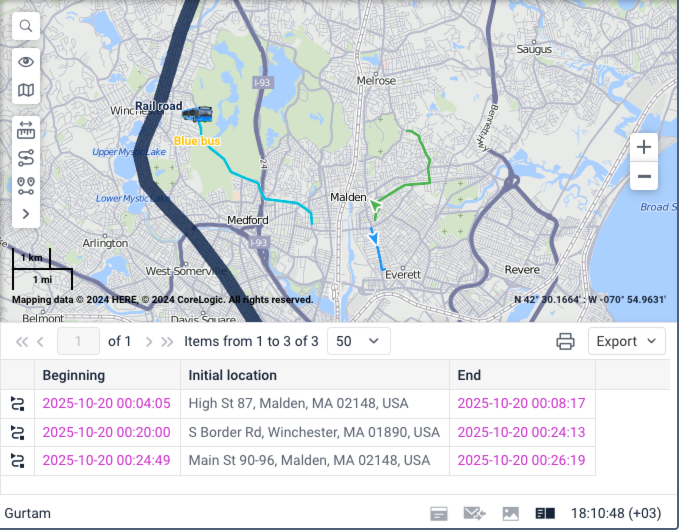Screen dimensions: 679x530
Task: Open the map source selector
Action: coord(26,91)
